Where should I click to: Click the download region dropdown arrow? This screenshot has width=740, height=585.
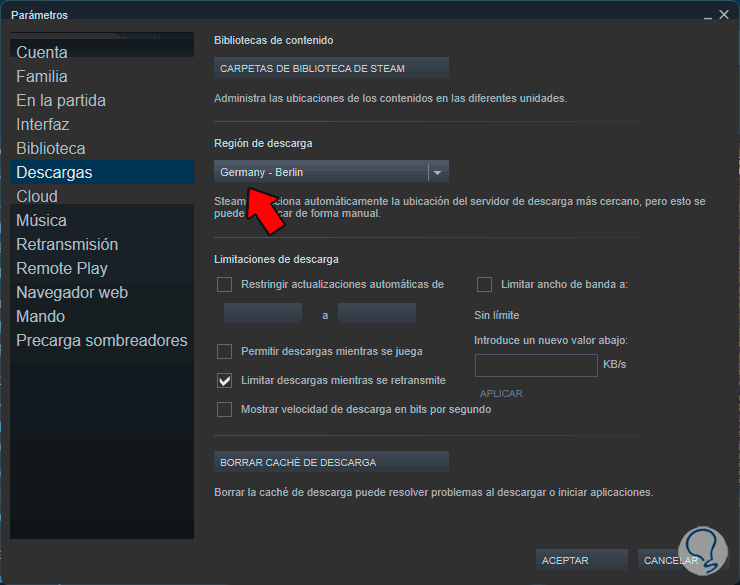click(437, 173)
